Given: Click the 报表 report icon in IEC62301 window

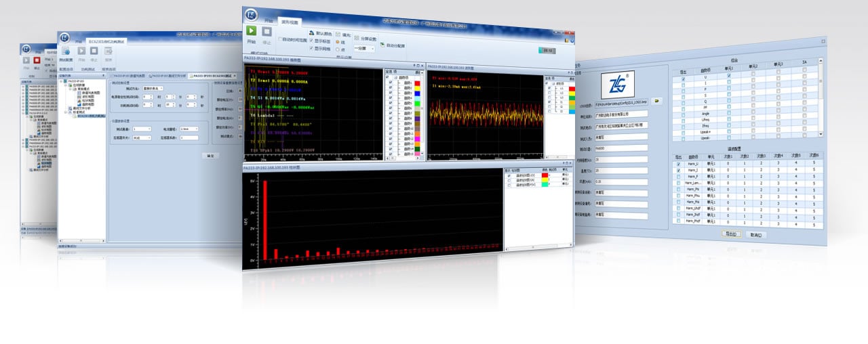Looking at the screenshot, I should pos(108,51).
